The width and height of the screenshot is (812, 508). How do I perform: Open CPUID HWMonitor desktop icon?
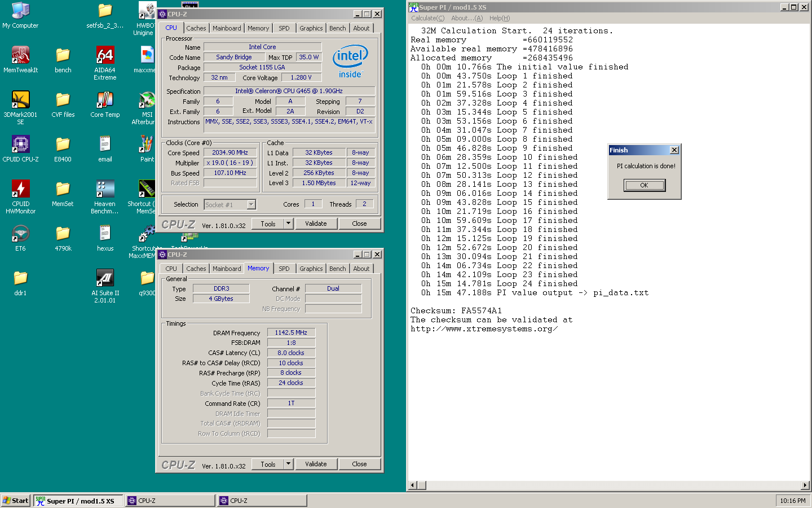click(x=20, y=196)
